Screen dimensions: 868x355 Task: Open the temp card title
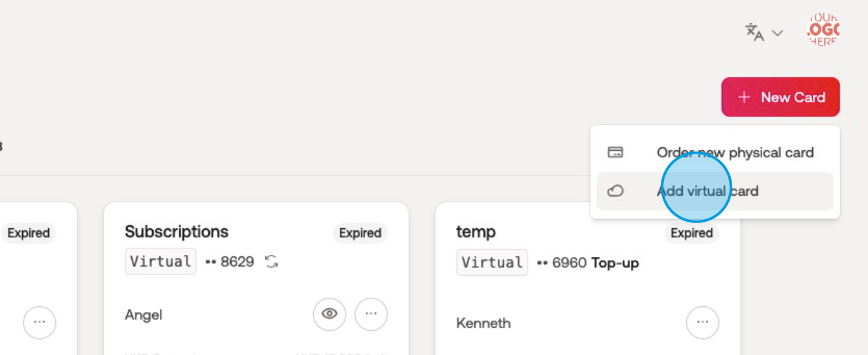point(476,232)
